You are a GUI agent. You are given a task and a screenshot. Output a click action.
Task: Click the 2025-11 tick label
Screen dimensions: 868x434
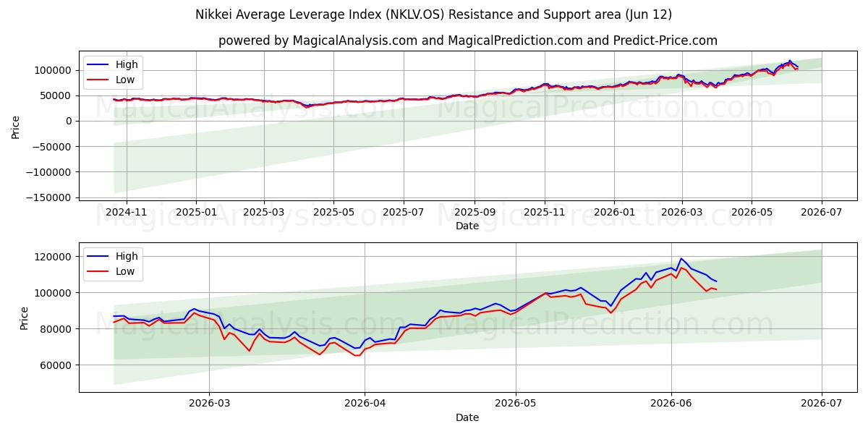point(545,211)
